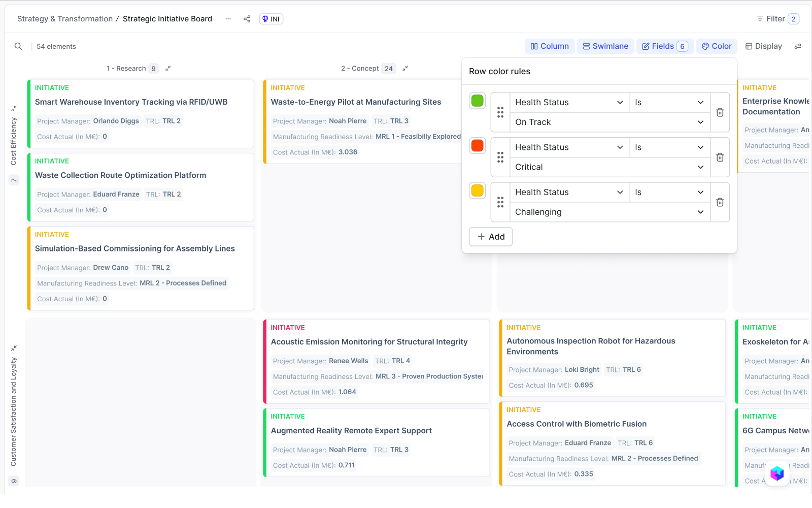Viewport: 812px width, 508px height.
Task: Add a new row color rule
Action: (491, 237)
